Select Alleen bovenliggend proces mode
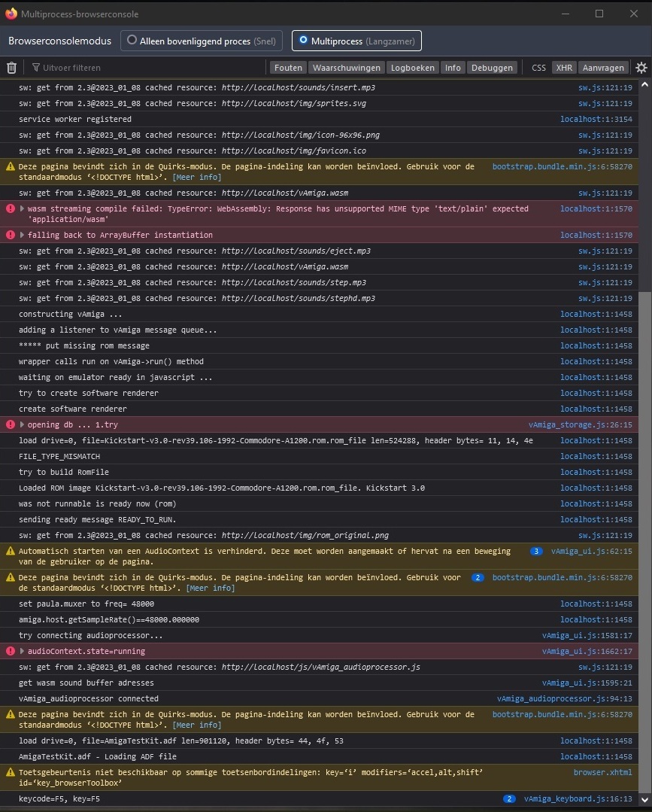Image resolution: width=652 pixels, height=812 pixels. 202,41
